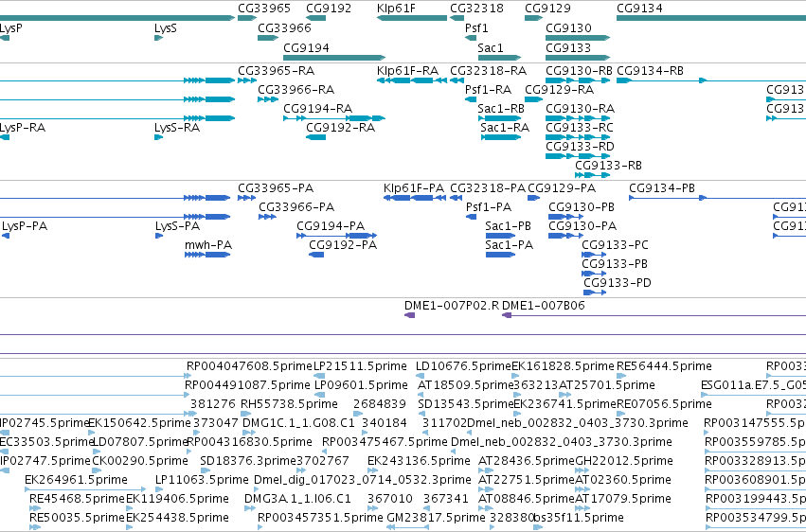Click transcript CG9133-RC label

[580, 128]
